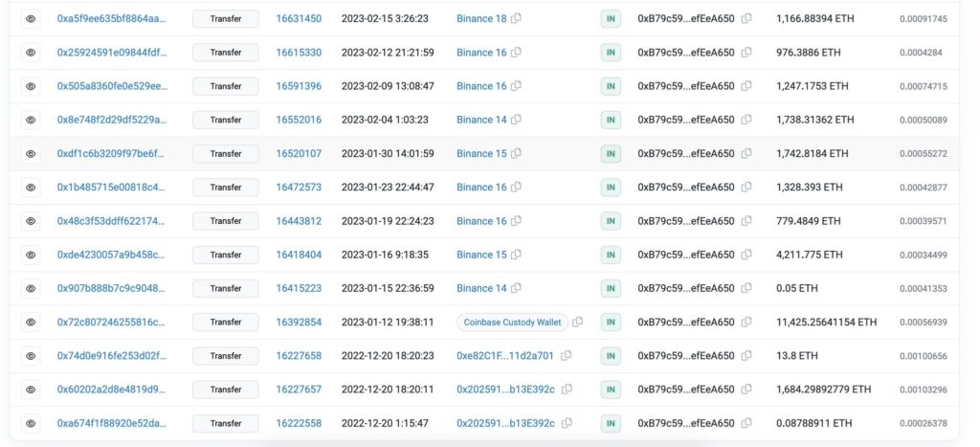This screenshot has height=447, width=980.
Task: Click Transfer method badge in block 16520107 row
Action: 226,154
